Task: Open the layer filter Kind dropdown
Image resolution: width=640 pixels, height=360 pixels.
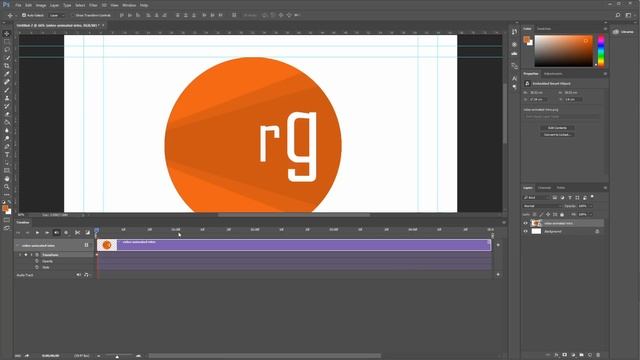Action: tap(536, 198)
